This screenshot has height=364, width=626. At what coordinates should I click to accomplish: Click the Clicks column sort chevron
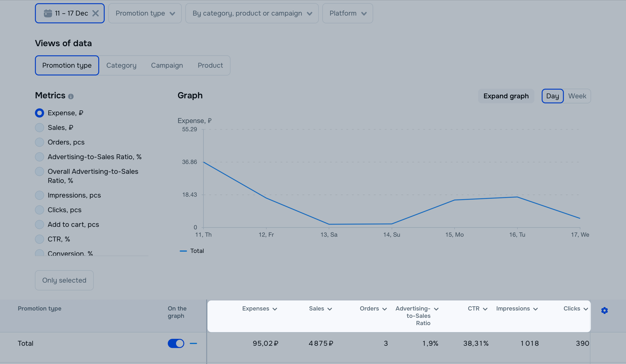point(586,309)
